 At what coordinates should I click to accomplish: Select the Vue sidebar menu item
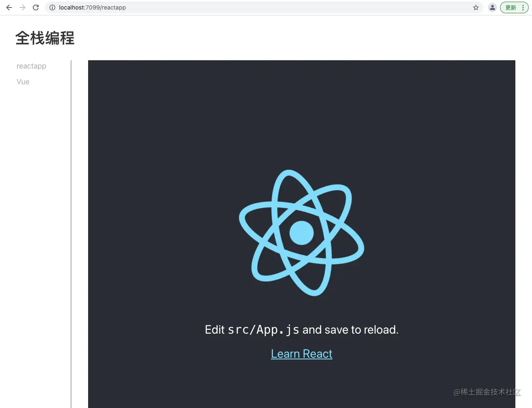pos(23,82)
